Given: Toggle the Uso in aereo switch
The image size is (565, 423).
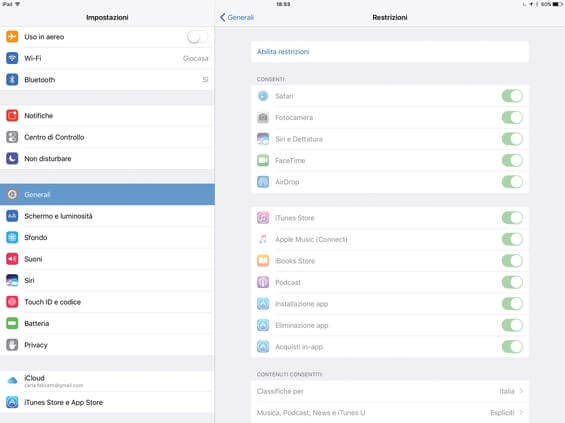Looking at the screenshot, I should tap(197, 36).
